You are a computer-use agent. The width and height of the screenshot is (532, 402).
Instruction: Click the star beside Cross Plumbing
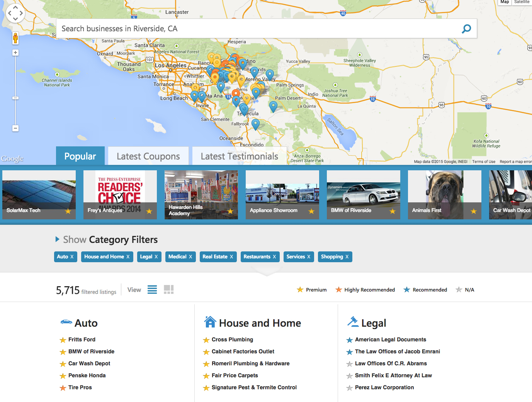click(x=206, y=340)
